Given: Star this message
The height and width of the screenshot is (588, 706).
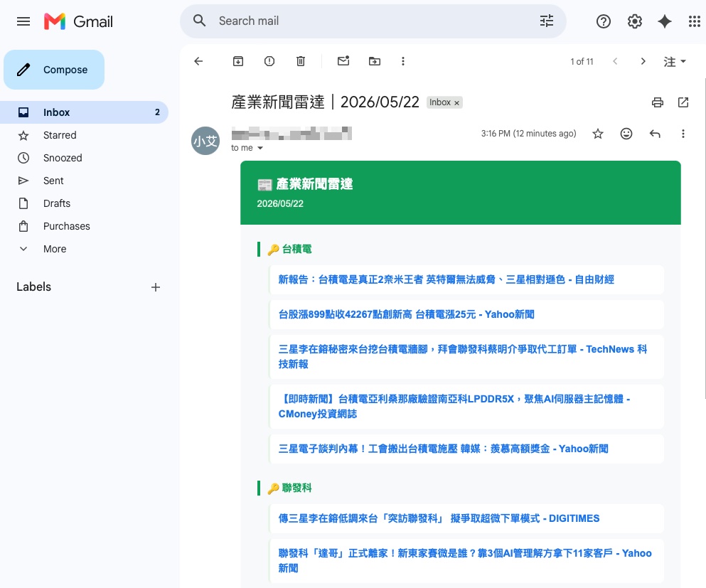Looking at the screenshot, I should tap(597, 134).
